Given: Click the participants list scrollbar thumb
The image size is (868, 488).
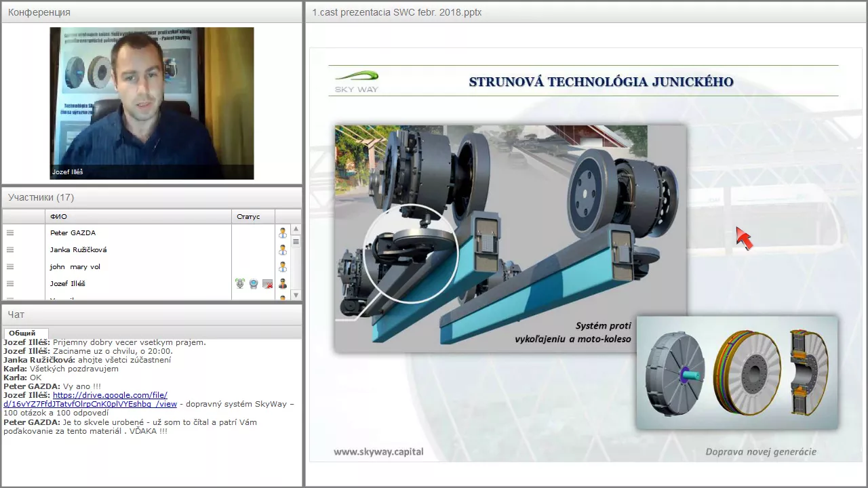Looking at the screenshot, I should coord(296,241).
